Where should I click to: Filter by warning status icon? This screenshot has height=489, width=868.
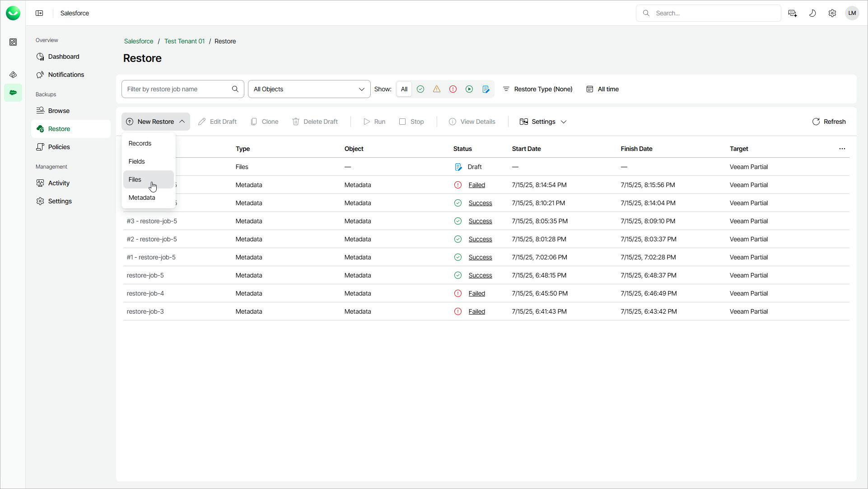click(437, 89)
